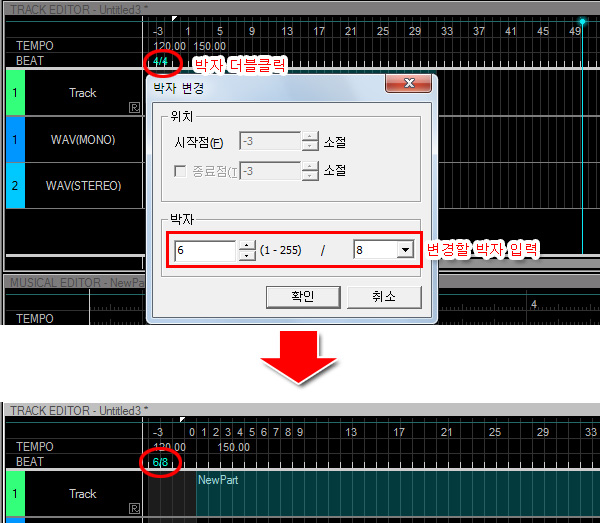Click measure 25 on upper ruler
This screenshot has height=523, width=600.
point(382,31)
